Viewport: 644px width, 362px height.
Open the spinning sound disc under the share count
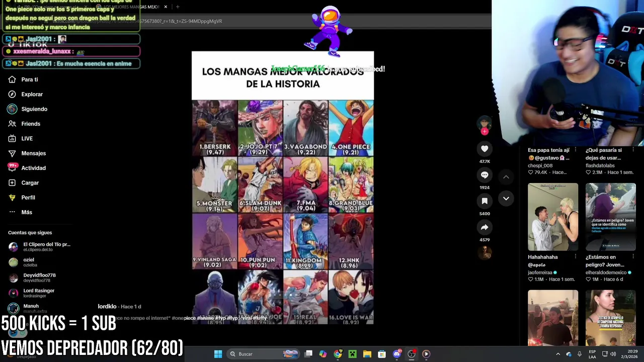pos(485,253)
